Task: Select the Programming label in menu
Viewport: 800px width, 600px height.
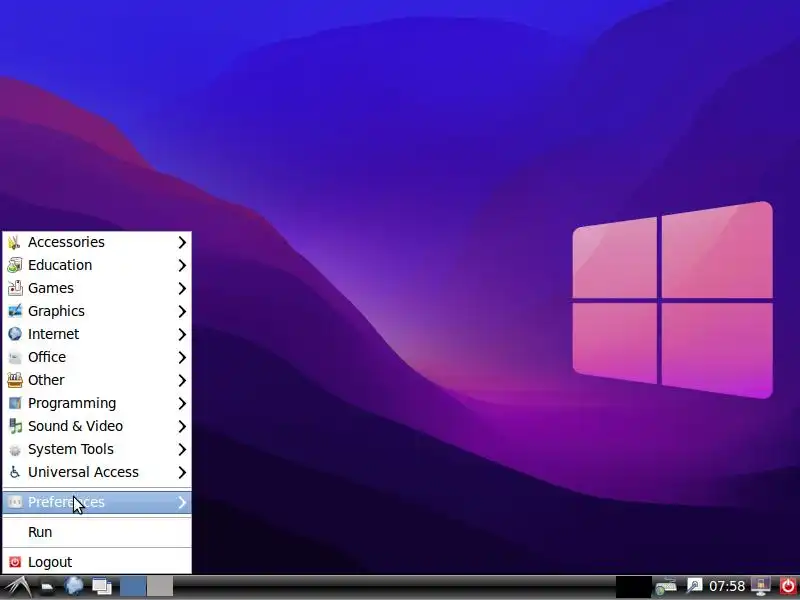Action: pos(72,403)
